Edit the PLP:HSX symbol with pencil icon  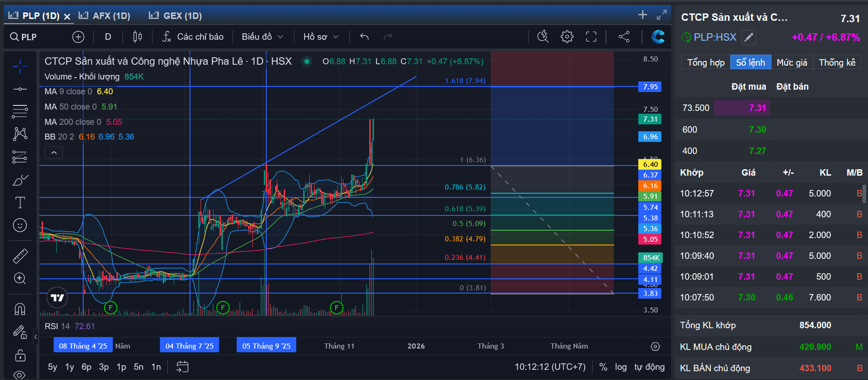pyautogui.click(x=749, y=37)
